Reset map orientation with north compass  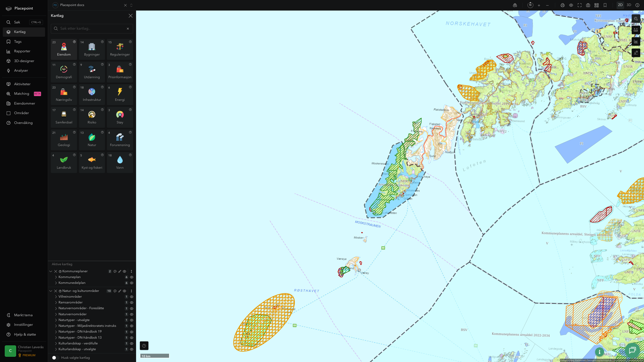(530, 5)
